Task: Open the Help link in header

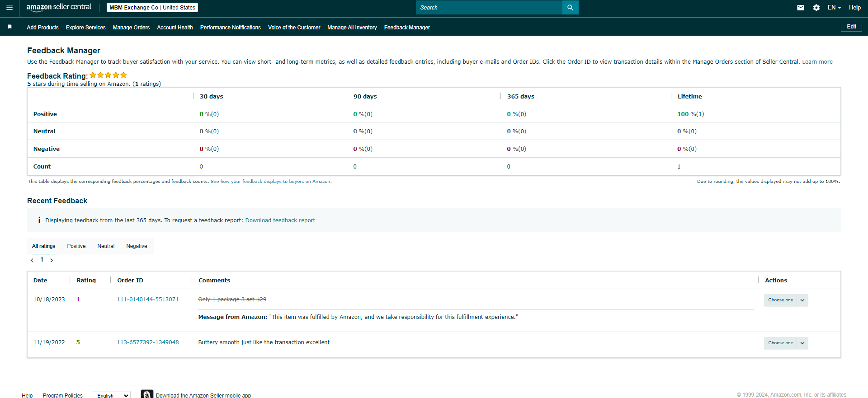Action: 854,8
